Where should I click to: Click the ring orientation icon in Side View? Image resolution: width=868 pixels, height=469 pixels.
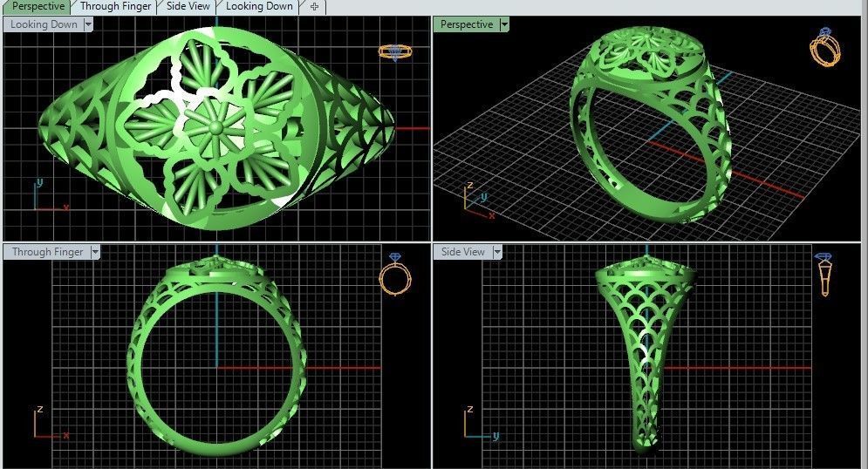coord(824,275)
